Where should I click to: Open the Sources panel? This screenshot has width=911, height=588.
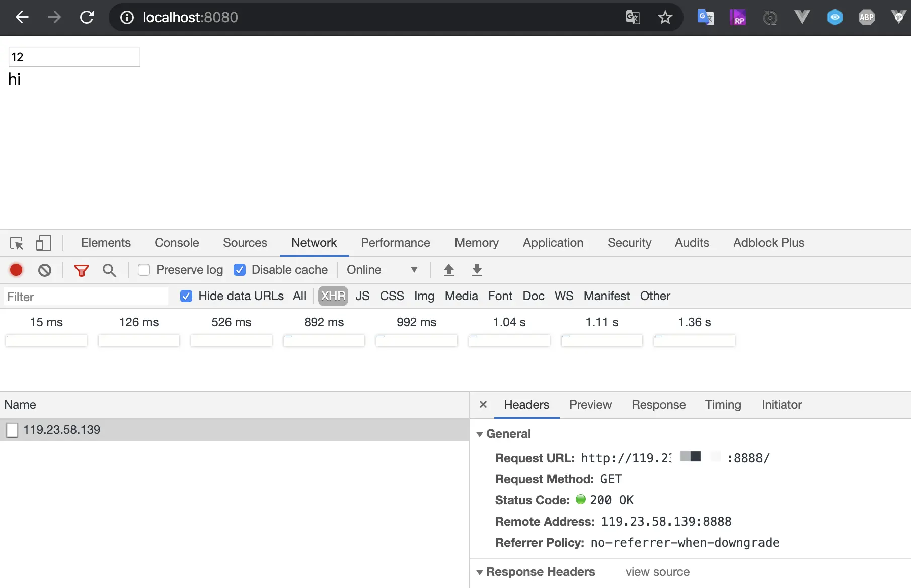click(245, 243)
